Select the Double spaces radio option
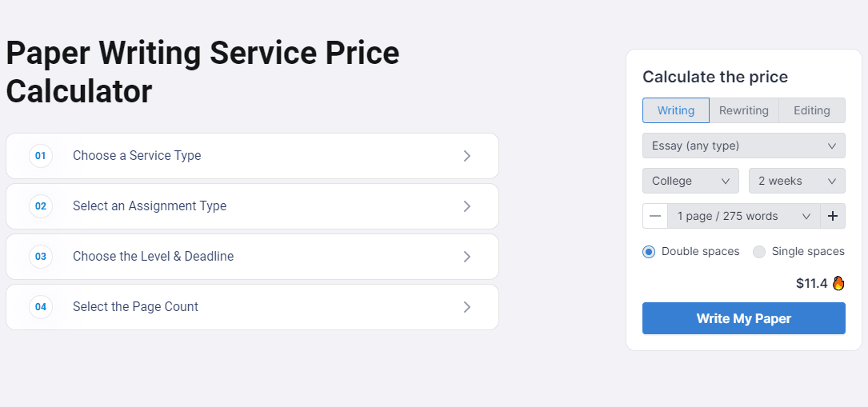Viewport: 868px width, 407px height. (x=649, y=252)
